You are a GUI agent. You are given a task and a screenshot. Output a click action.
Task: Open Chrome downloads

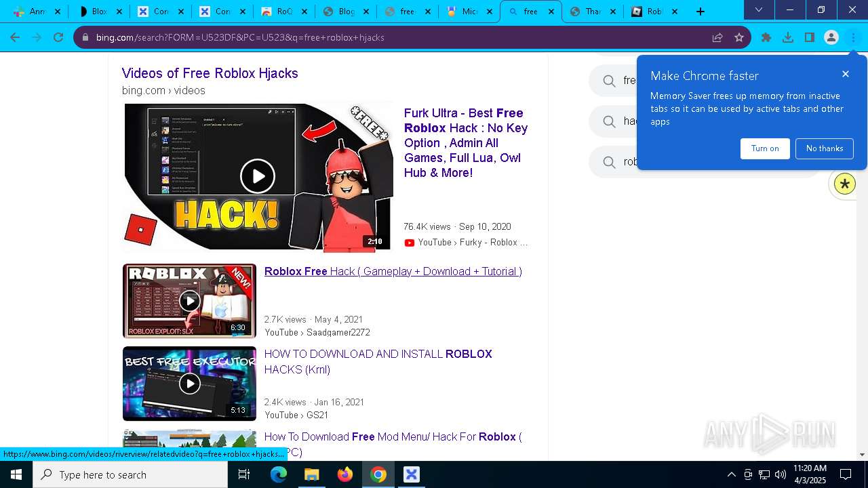coord(788,37)
